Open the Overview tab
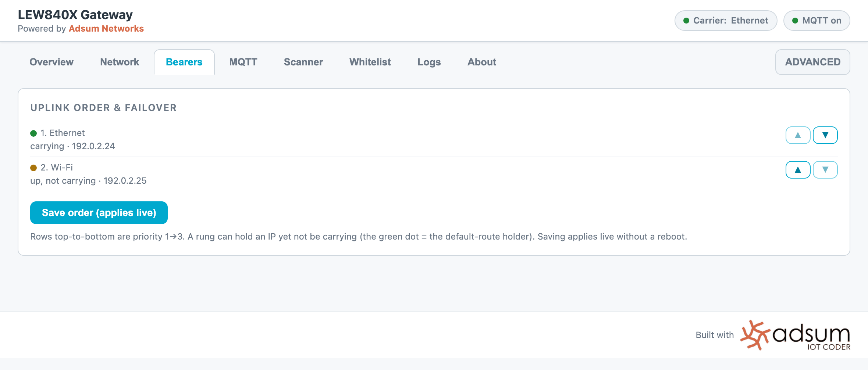The image size is (868, 370). point(51,62)
